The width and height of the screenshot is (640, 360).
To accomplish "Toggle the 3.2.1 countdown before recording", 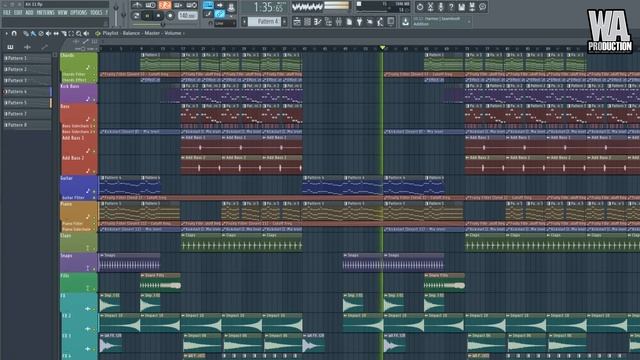I will point(165,5).
